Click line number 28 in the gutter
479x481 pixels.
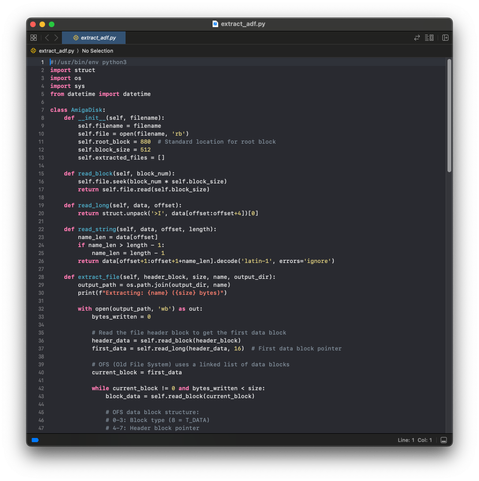tap(41, 277)
